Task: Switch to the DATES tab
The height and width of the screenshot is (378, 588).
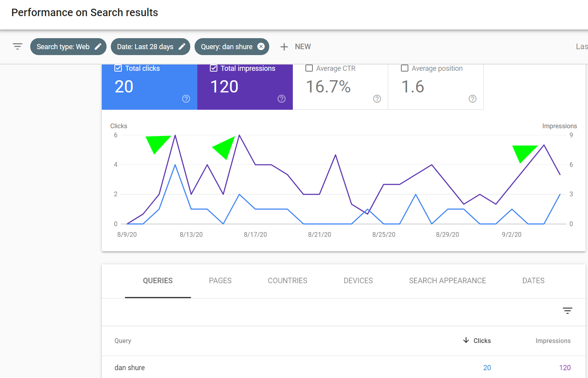Action: point(533,281)
